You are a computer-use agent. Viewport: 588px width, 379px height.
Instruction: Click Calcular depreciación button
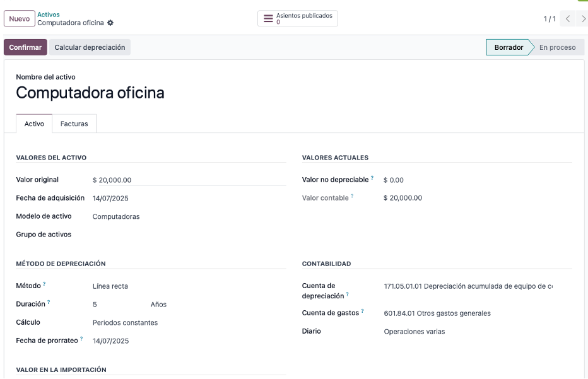click(90, 47)
